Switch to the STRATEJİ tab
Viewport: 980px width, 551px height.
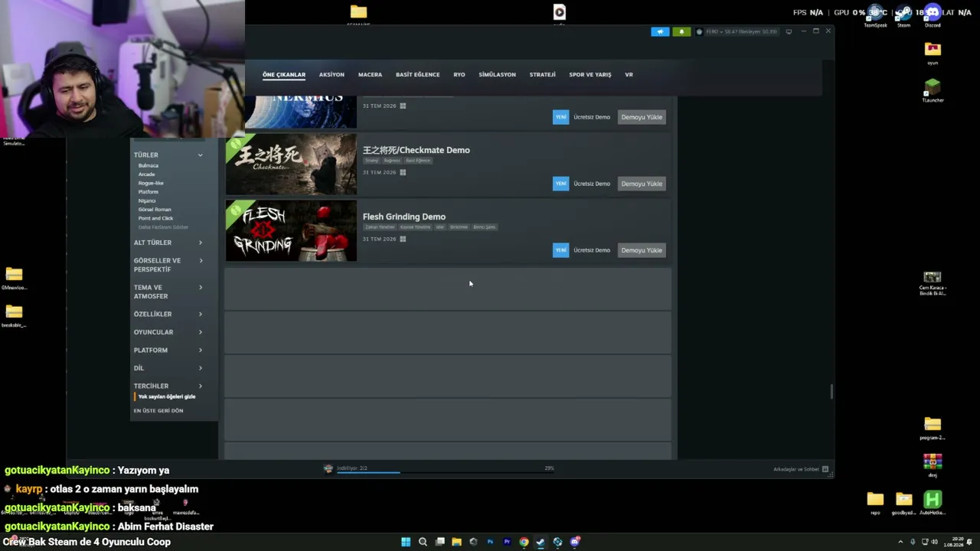(542, 75)
